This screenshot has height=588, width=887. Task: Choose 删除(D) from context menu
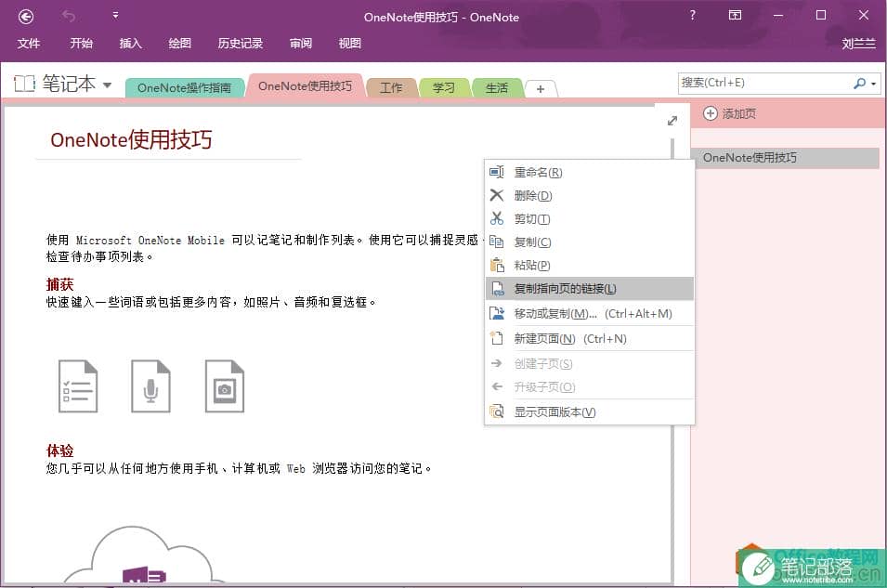coord(590,195)
